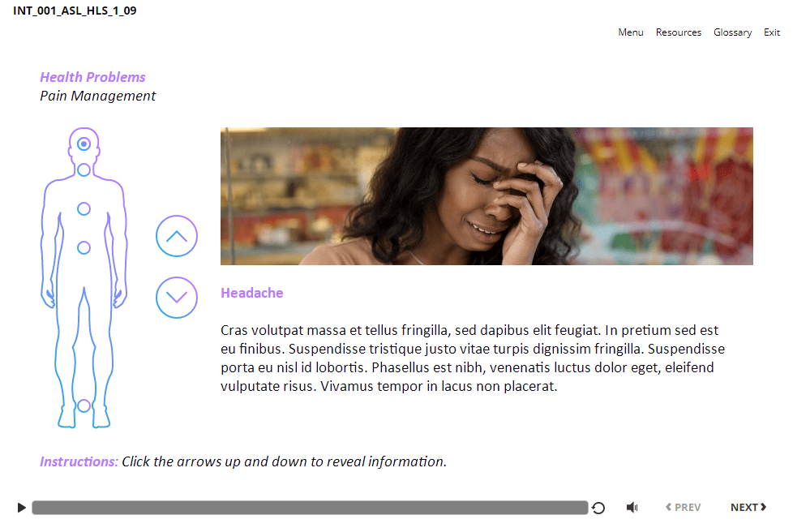
Task: Click the down arrow circle button
Action: (177, 298)
